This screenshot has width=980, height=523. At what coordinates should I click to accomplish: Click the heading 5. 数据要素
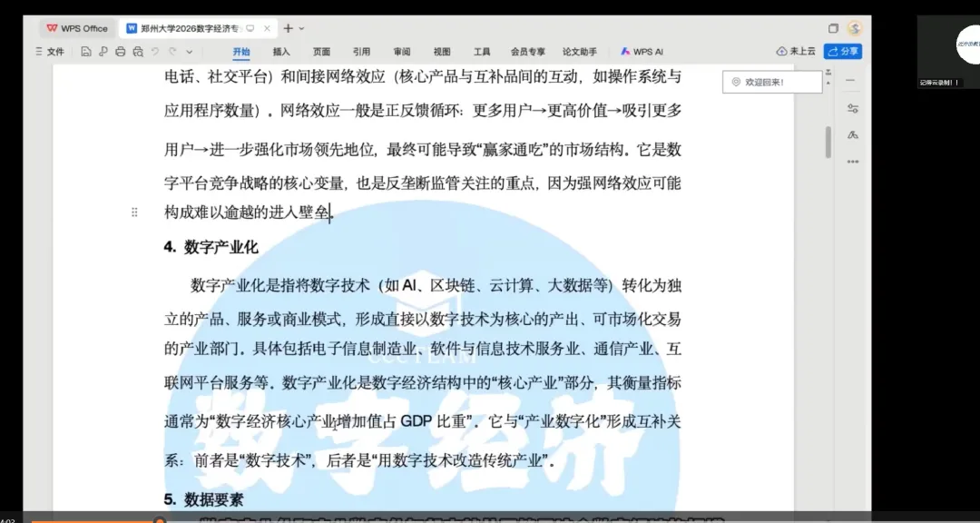click(x=204, y=500)
